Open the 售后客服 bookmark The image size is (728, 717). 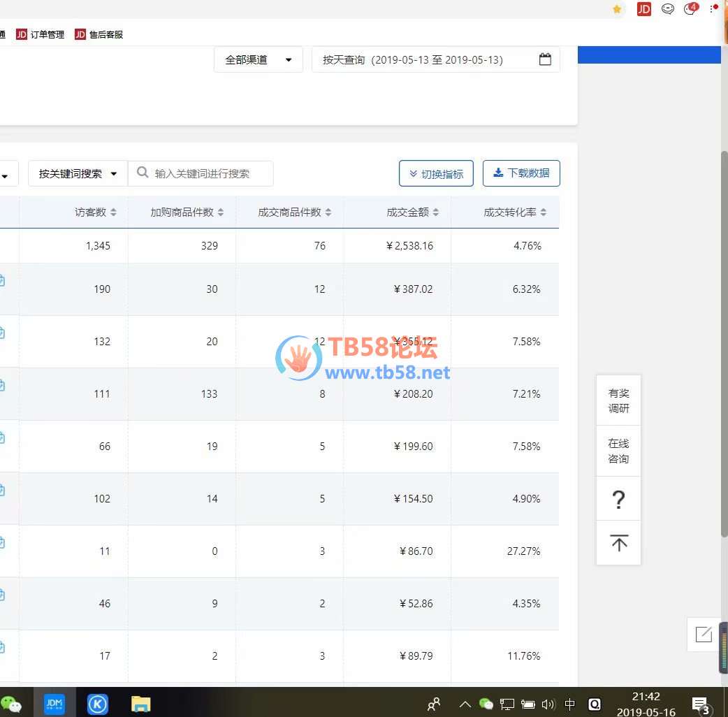pyautogui.click(x=99, y=34)
